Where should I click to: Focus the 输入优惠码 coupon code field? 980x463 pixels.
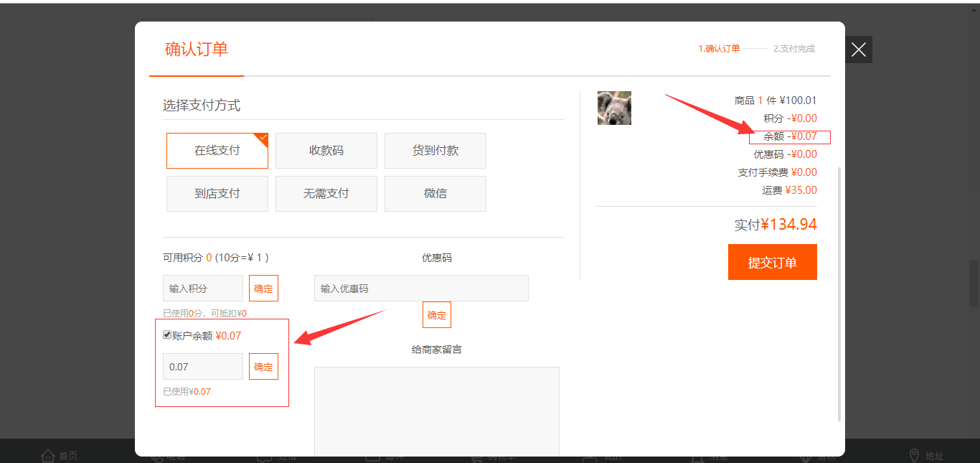coord(421,289)
